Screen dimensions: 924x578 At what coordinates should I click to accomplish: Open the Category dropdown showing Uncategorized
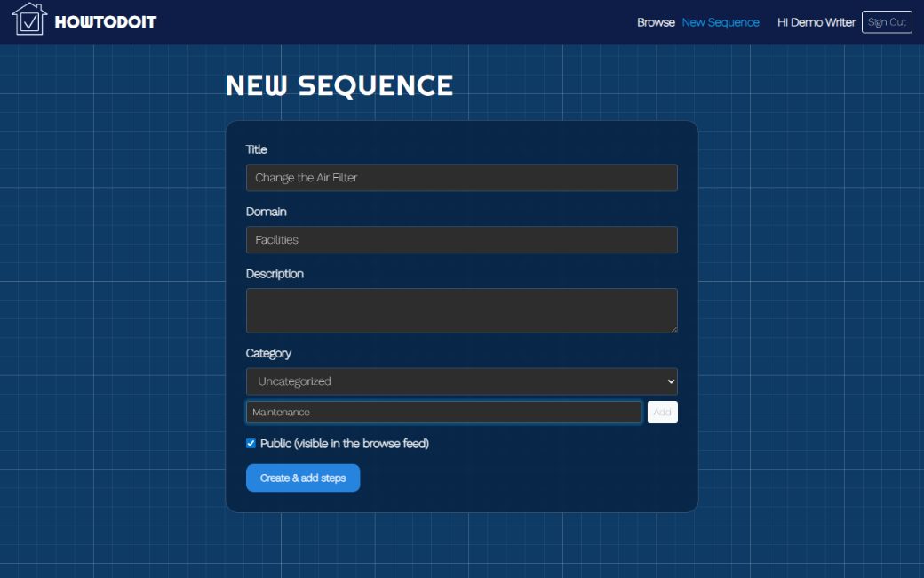click(x=461, y=381)
